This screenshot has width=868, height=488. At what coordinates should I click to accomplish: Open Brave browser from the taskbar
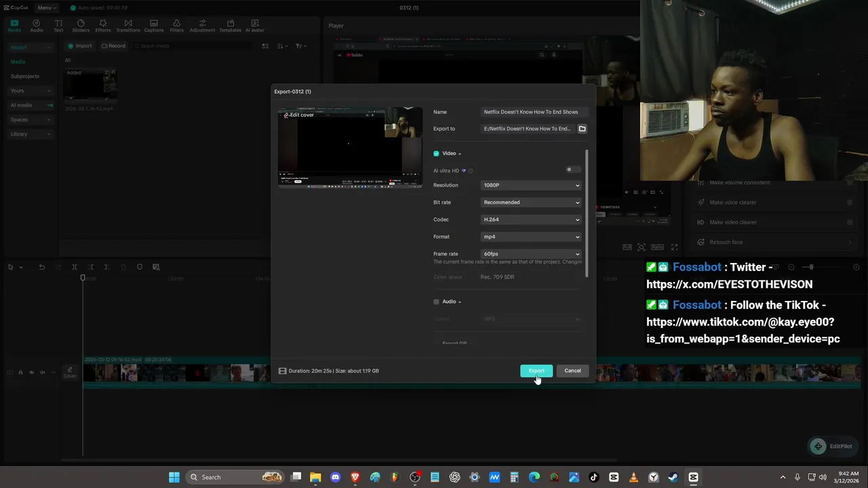pyautogui.click(x=355, y=477)
